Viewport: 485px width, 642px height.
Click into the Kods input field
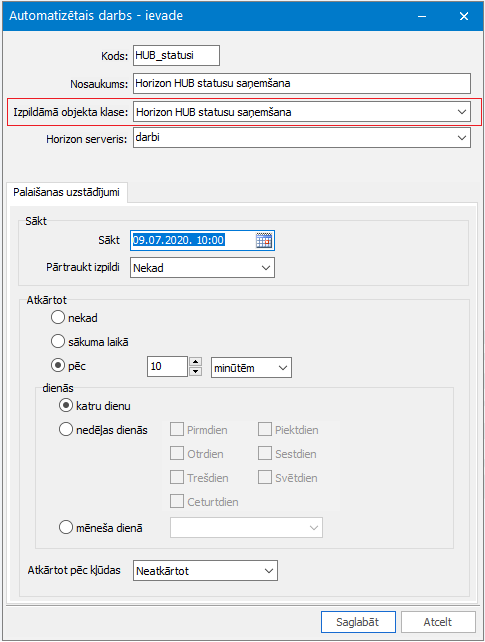click(x=176, y=55)
